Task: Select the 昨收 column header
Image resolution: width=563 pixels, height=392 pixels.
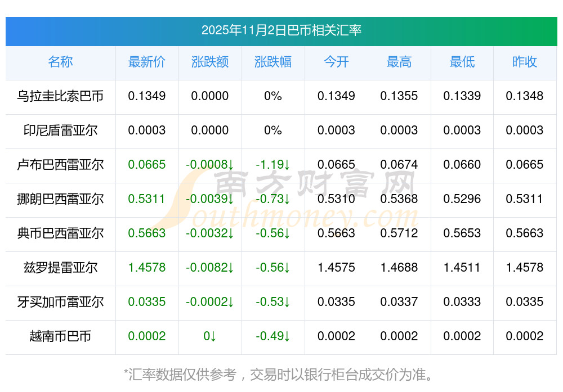Action: click(x=525, y=62)
